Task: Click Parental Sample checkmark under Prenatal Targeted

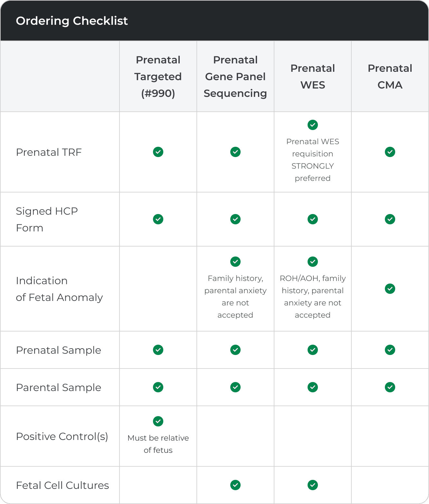Action: (158, 387)
